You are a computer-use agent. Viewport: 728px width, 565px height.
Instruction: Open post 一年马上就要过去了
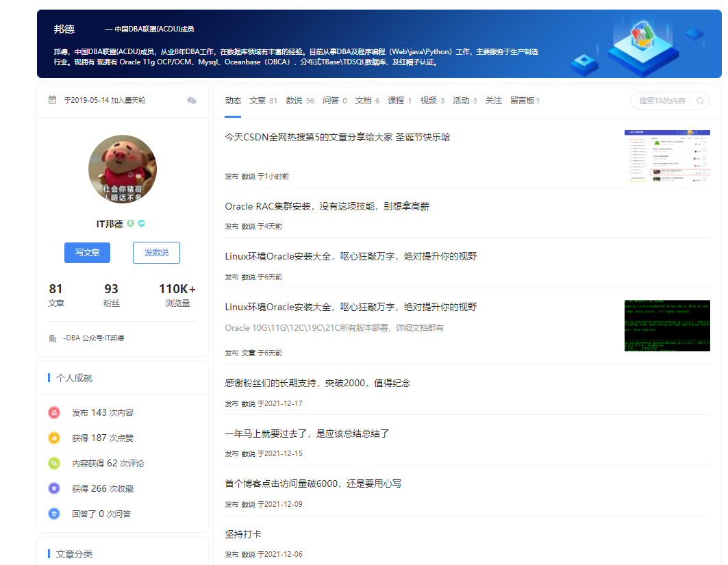[307, 434]
